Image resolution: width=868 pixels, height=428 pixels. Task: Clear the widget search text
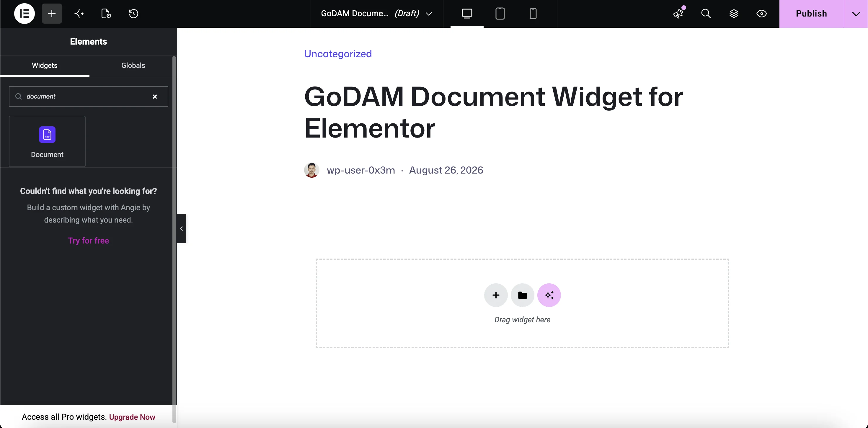(x=155, y=97)
